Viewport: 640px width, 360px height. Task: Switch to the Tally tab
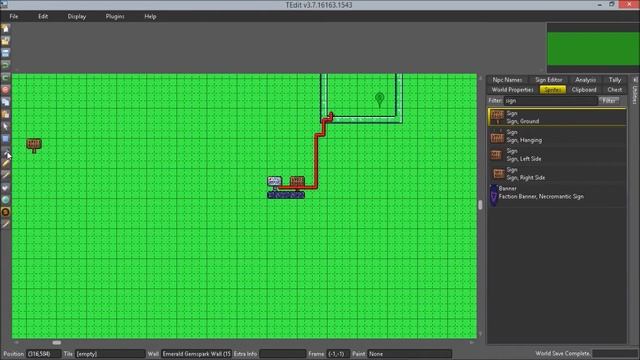[615, 80]
